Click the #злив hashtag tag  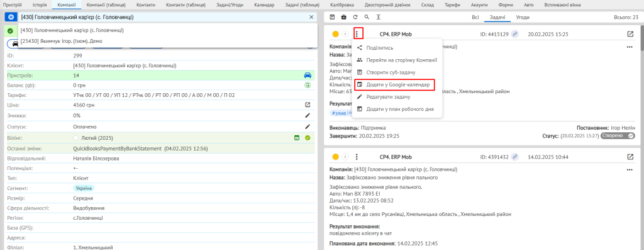(x=340, y=113)
